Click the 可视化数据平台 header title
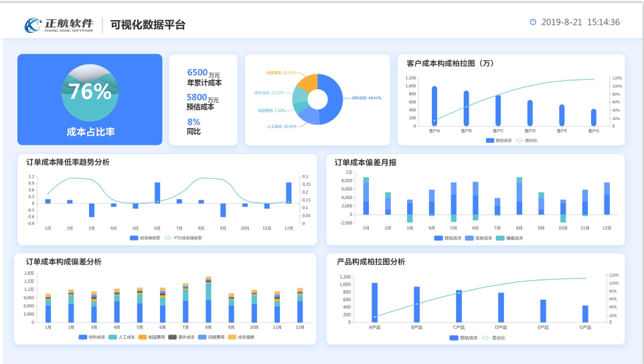The image size is (644, 364). tap(148, 25)
